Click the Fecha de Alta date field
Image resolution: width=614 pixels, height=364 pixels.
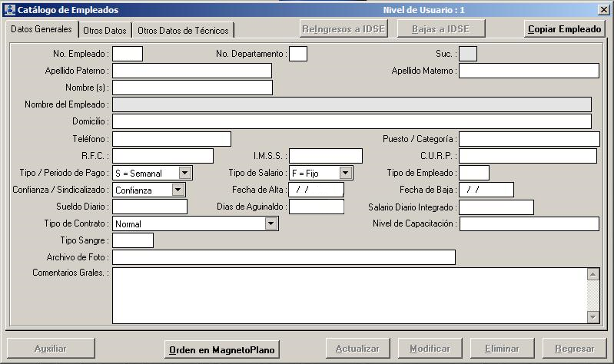click(x=316, y=190)
